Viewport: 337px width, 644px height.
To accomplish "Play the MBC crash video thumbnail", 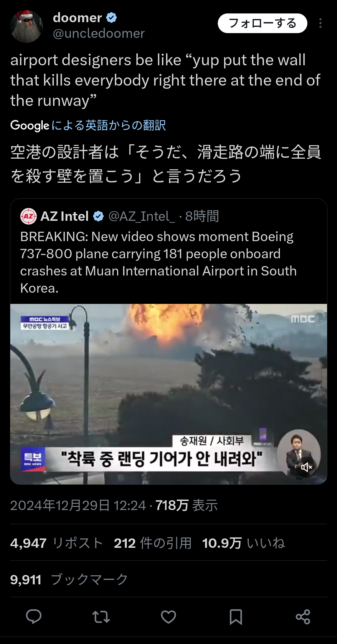I will click(168, 394).
